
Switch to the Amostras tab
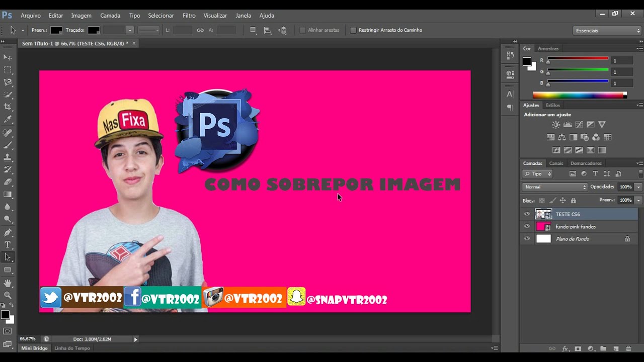tap(548, 49)
